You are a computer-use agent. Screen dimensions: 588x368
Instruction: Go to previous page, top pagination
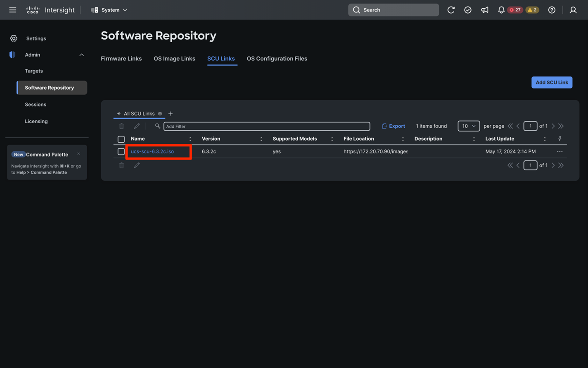(x=518, y=126)
